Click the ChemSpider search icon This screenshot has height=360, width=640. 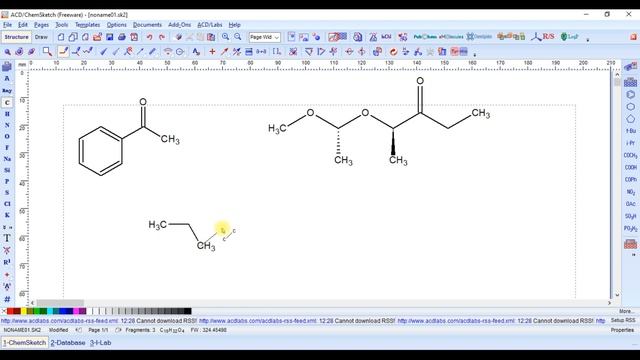pos(480,37)
